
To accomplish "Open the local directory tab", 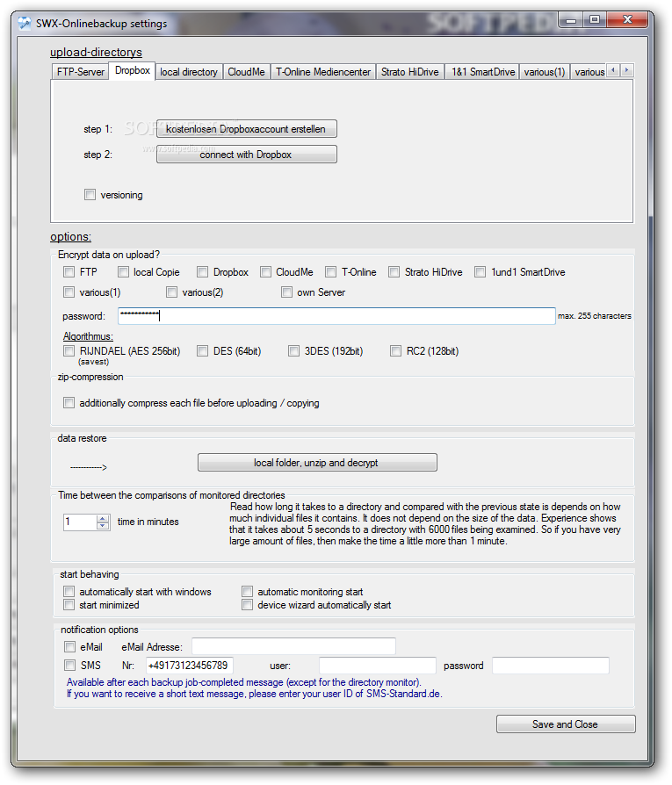I will click(x=189, y=72).
